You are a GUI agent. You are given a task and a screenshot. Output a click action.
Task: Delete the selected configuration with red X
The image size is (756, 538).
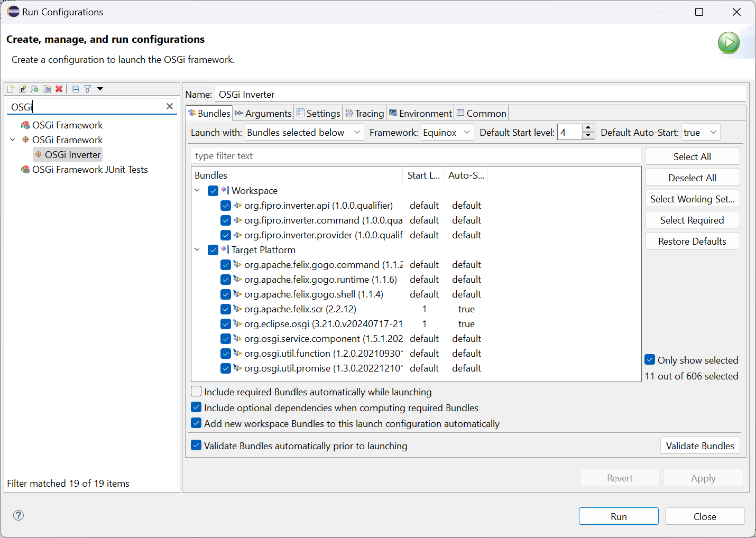click(59, 89)
